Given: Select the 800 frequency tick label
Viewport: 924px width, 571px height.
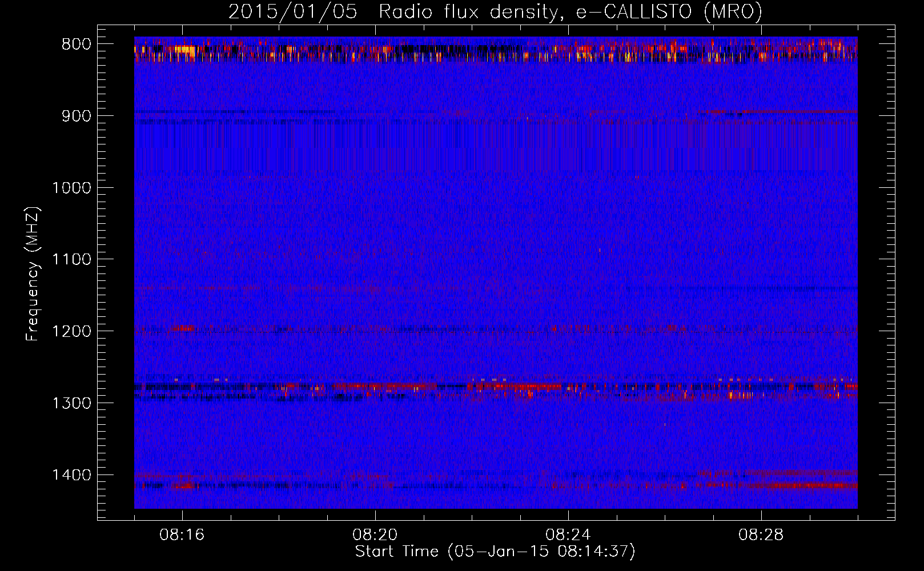Looking at the screenshot, I should click(75, 45).
